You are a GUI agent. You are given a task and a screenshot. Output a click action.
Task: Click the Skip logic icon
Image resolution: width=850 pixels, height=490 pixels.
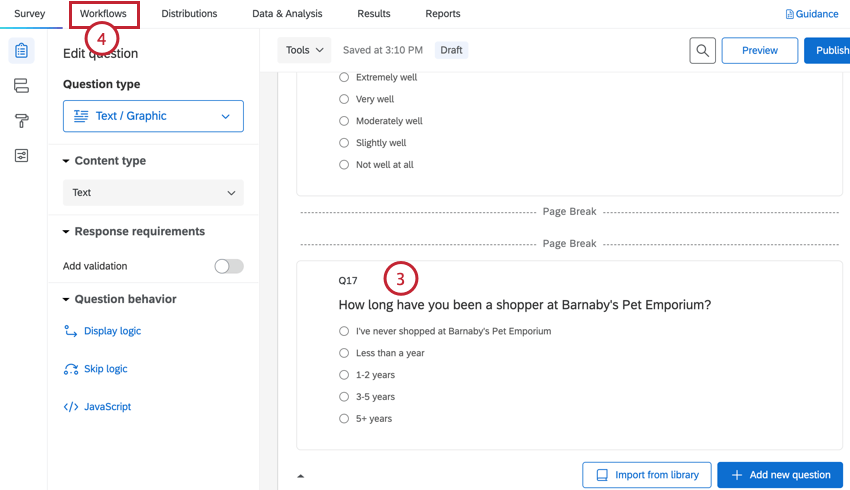(71, 369)
